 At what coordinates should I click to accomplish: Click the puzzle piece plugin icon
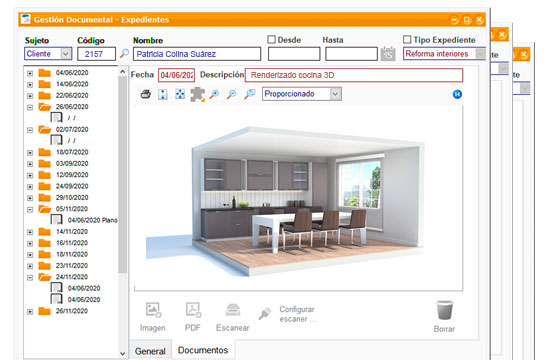tap(197, 94)
